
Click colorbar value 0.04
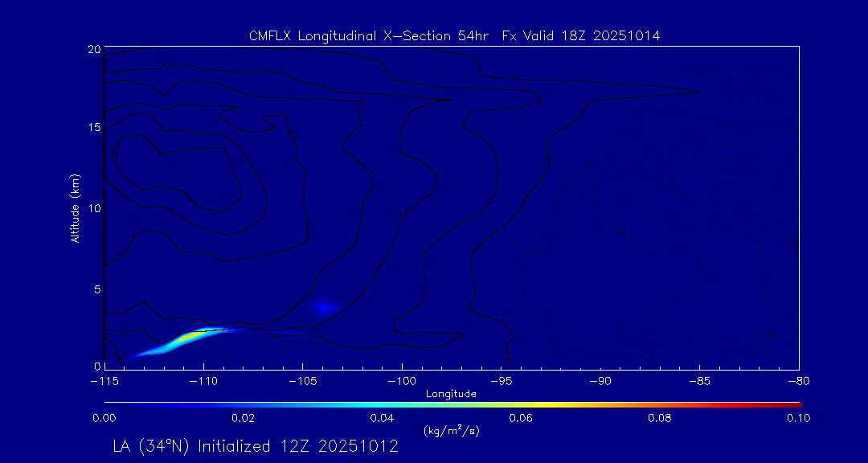(382, 418)
